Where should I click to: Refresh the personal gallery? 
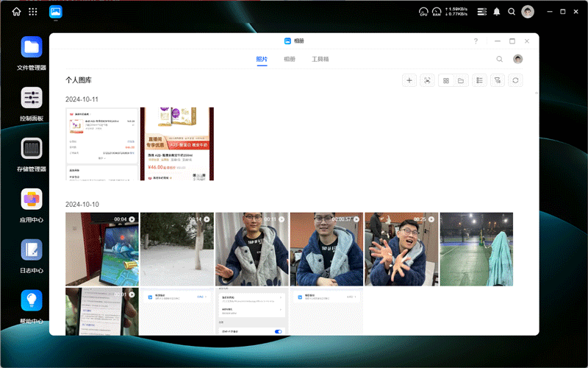pyautogui.click(x=516, y=80)
